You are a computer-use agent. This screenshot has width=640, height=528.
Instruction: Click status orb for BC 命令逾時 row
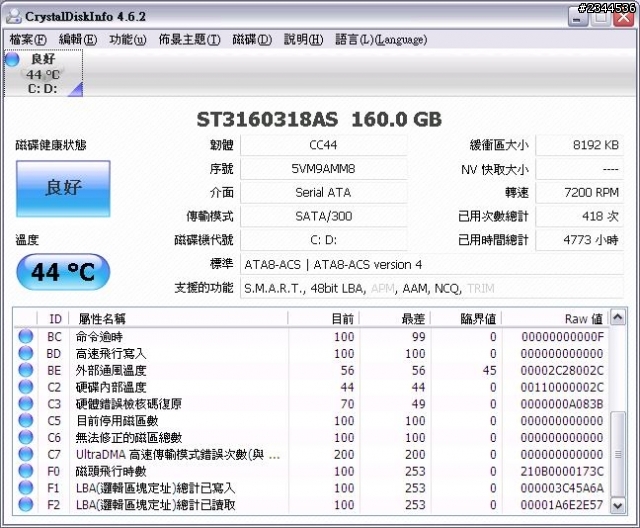[x=26, y=337]
